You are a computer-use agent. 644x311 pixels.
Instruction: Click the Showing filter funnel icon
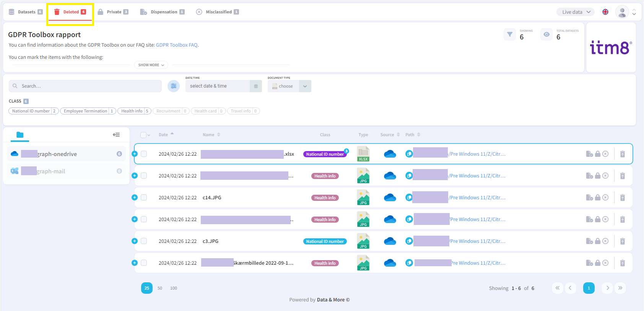coord(510,34)
